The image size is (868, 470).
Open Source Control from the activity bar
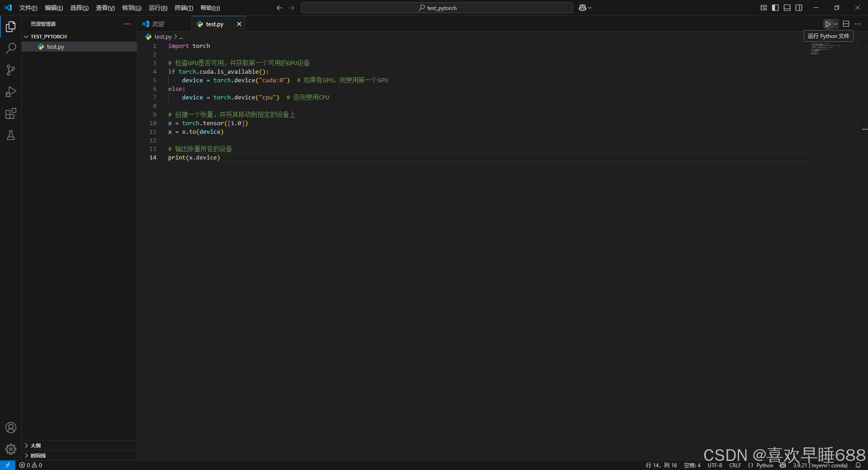tap(11, 70)
